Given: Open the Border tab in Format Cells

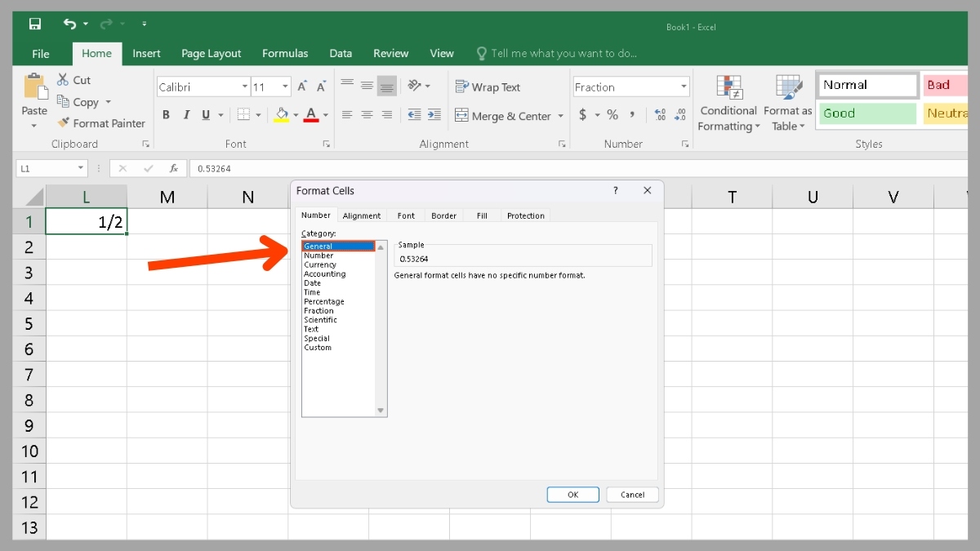Looking at the screenshot, I should click(x=444, y=216).
